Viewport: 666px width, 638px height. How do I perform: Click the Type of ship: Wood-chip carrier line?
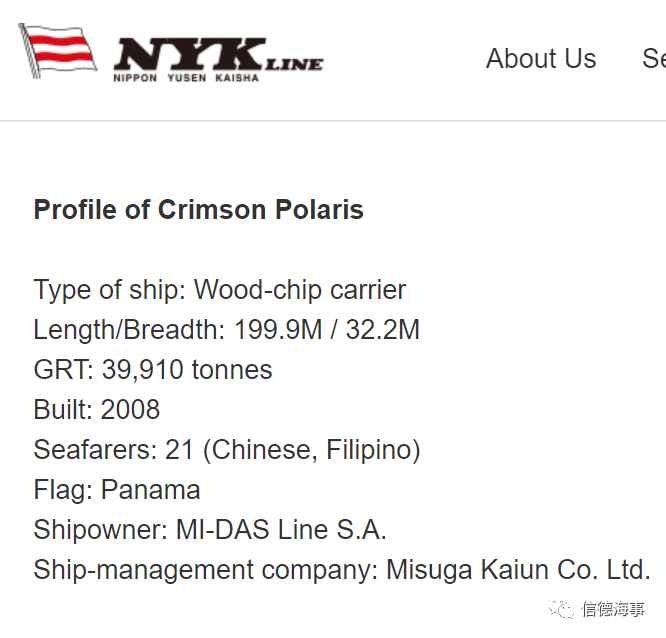(220, 290)
